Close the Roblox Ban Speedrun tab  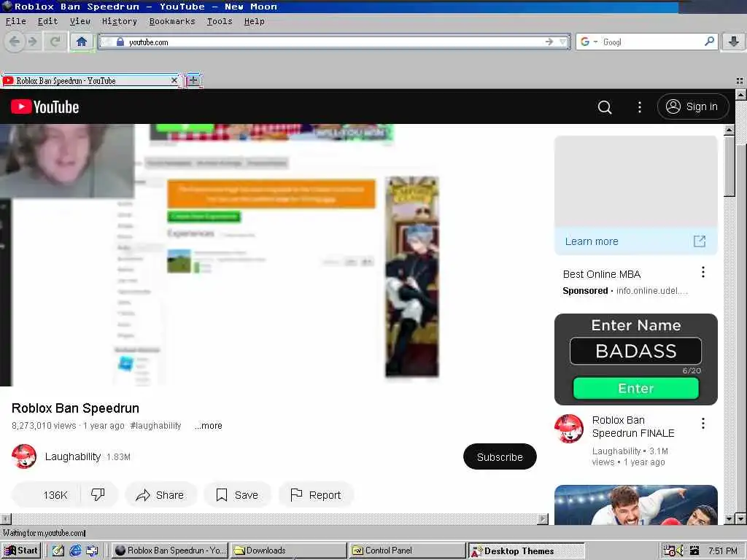click(x=174, y=80)
